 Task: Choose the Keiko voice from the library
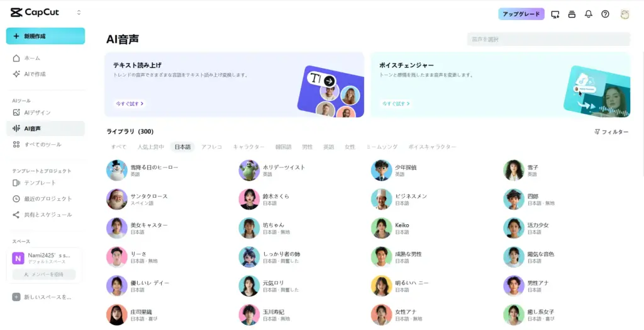click(381, 228)
